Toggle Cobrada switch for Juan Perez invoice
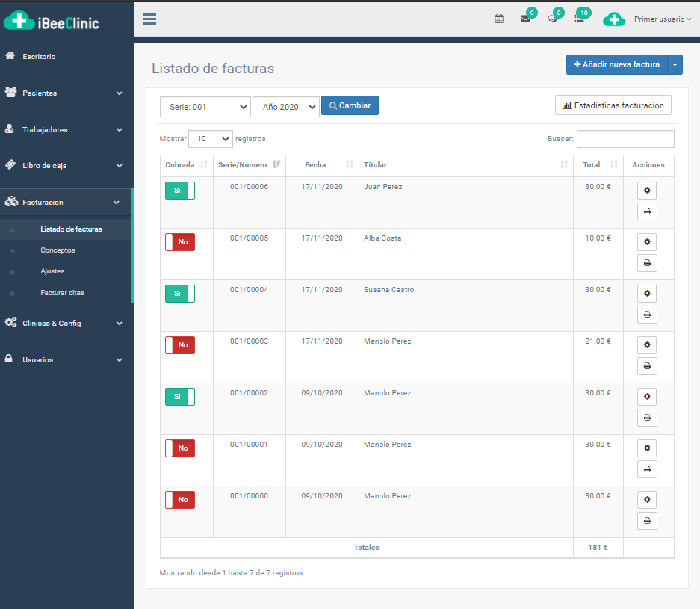This screenshot has width=700, height=609. pyautogui.click(x=180, y=191)
